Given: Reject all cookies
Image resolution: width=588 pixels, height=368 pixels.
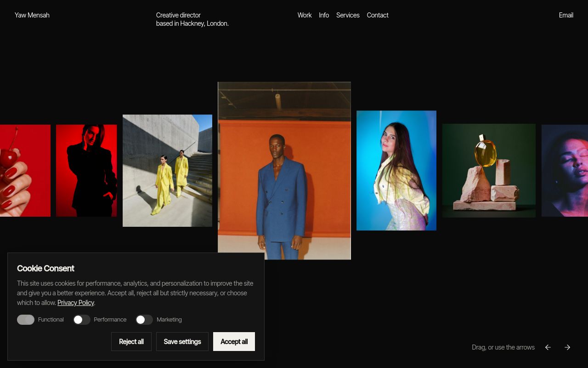Looking at the screenshot, I should pos(131,342).
